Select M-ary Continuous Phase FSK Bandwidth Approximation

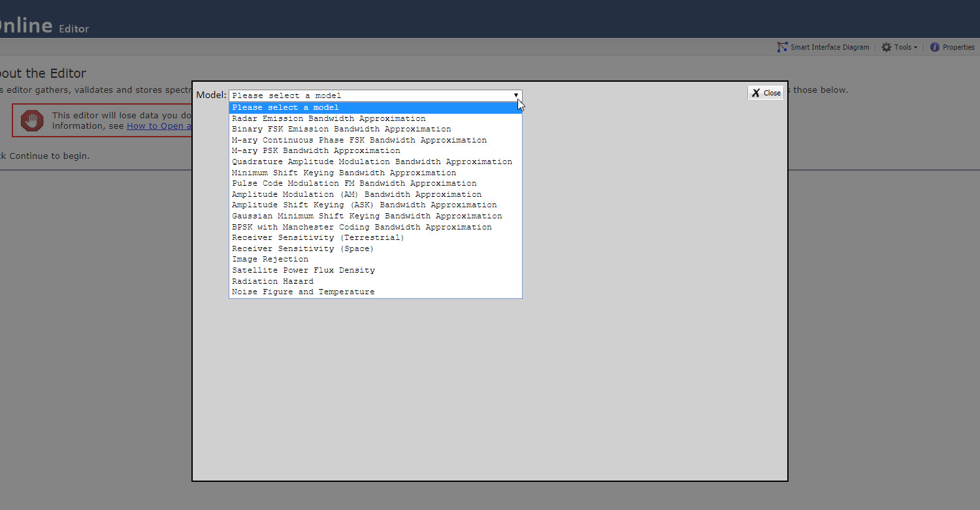376,140
